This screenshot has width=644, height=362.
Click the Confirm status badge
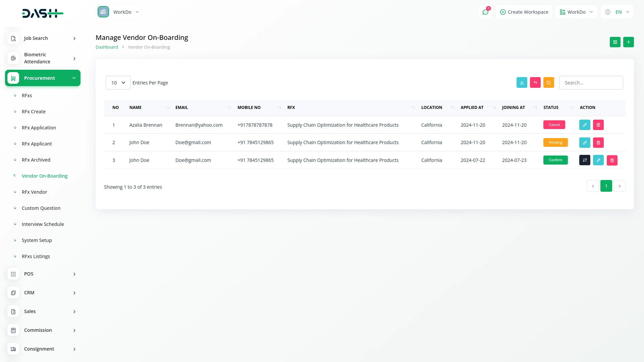pyautogui.click(x=555, y=160)
